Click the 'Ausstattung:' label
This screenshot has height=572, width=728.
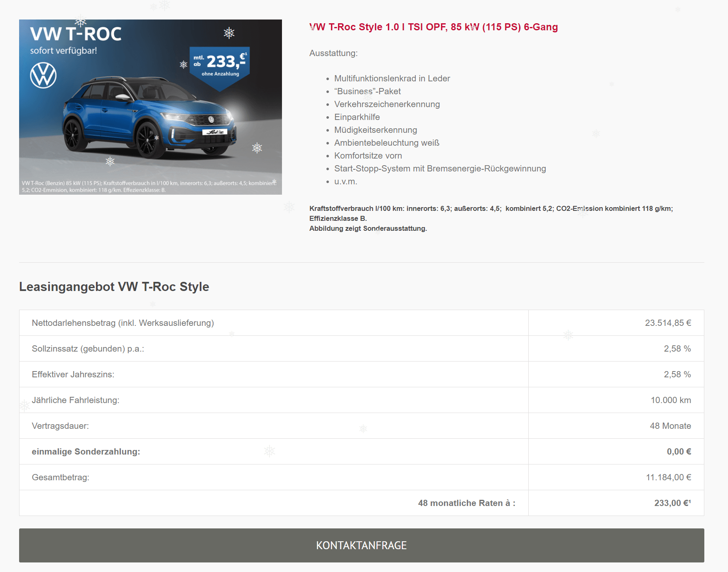[x=333, y=53]
